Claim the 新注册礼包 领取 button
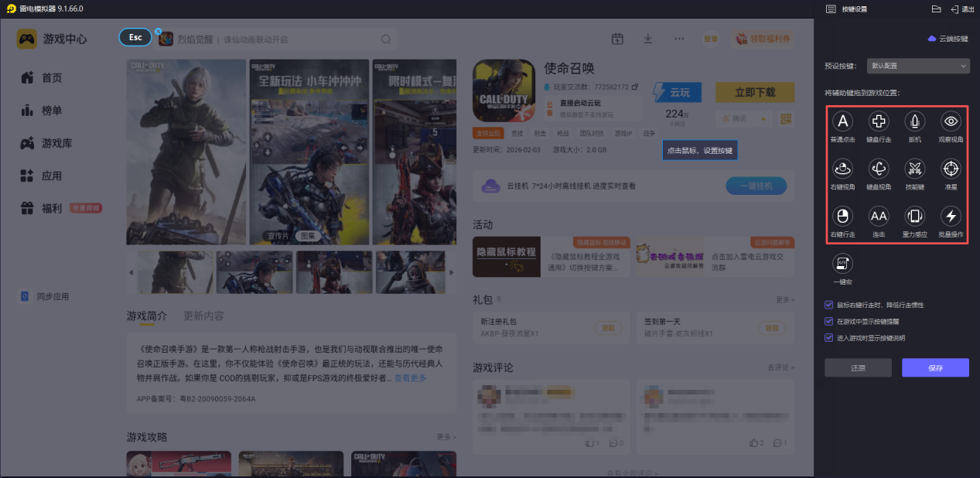Viewport: 980px width, 478px height. click(609, 328)
